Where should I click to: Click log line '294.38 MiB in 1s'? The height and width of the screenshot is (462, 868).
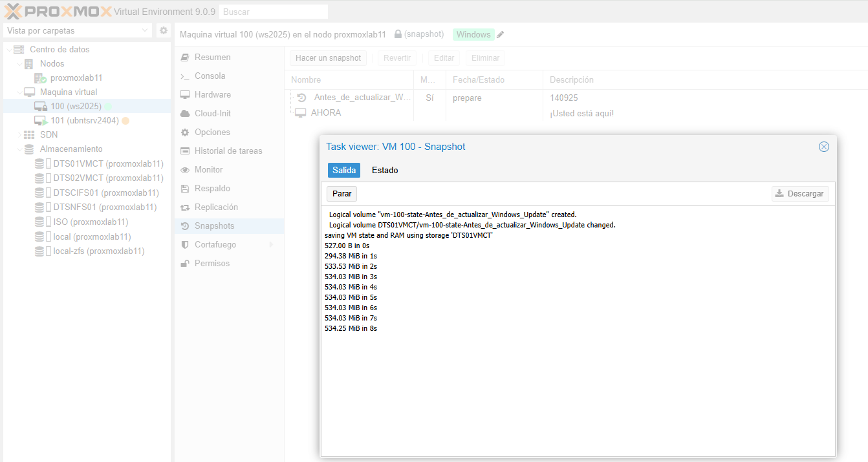pos(351,256)
